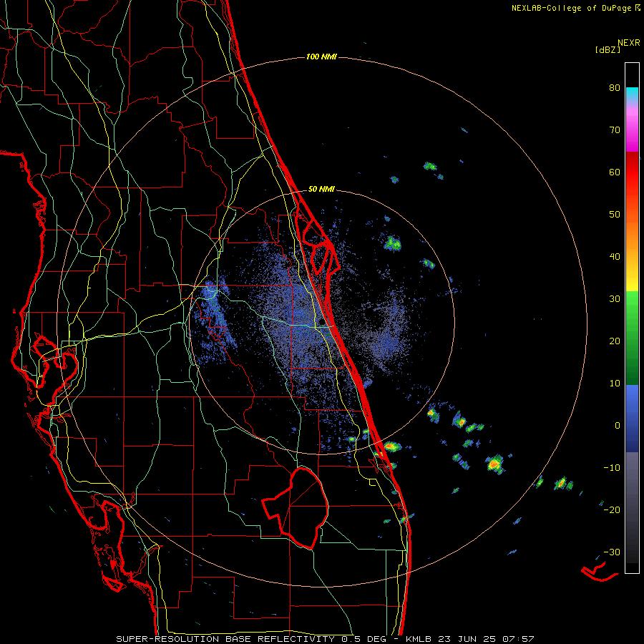Click the 20 value on the dBZ scale
This screenshot has width=644, height=644.
[615, 341]
